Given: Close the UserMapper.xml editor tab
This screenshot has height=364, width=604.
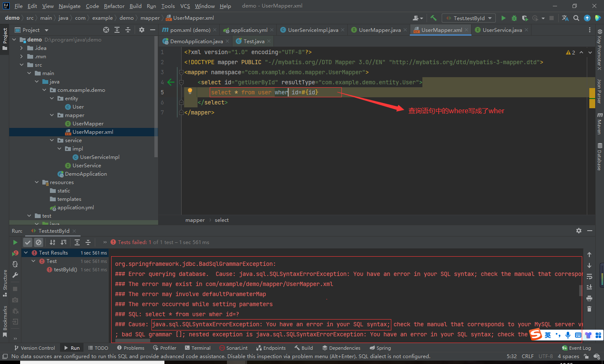Looking at the screenshot, I should 466,30.
